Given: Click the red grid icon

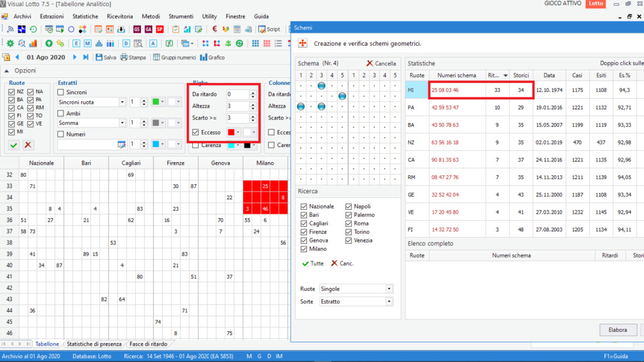Looking at the screenshot, I should coord(267,43).
